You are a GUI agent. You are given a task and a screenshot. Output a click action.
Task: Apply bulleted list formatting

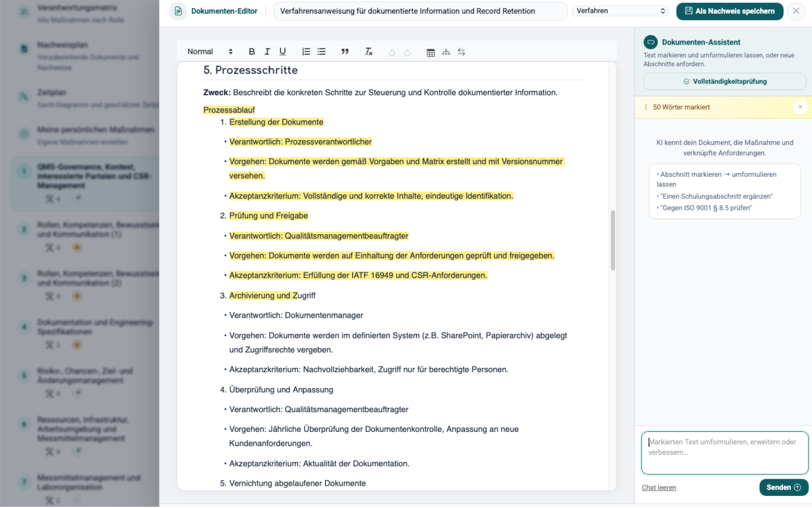pos(322,51)
